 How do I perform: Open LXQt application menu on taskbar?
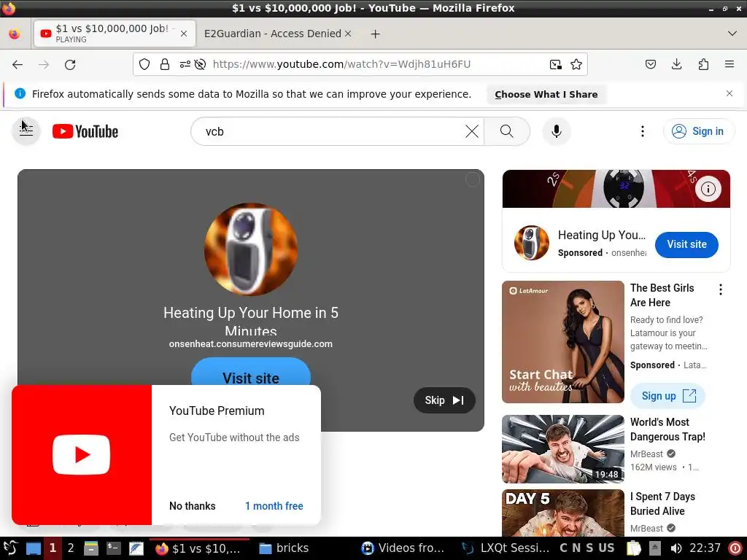[10, 548]
